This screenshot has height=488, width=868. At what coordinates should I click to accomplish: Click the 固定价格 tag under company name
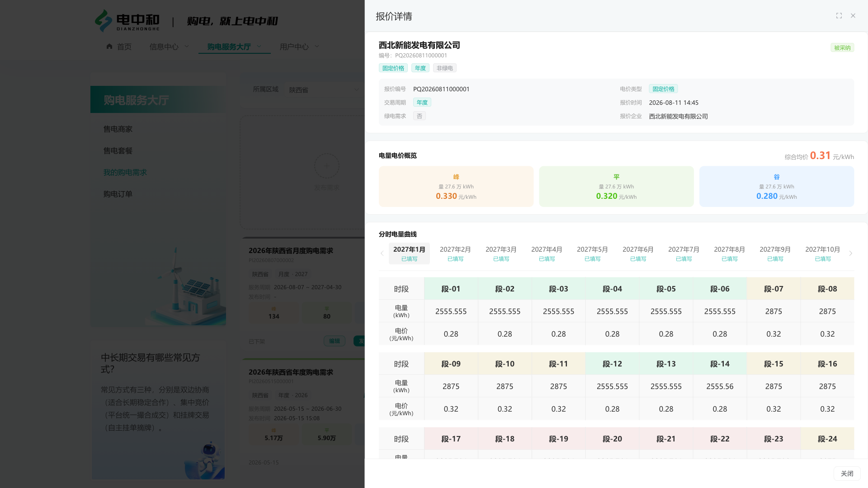393,68
